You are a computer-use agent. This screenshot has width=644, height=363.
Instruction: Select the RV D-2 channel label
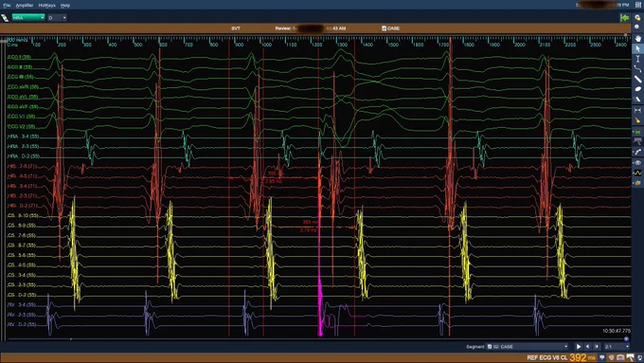[22, 324]
